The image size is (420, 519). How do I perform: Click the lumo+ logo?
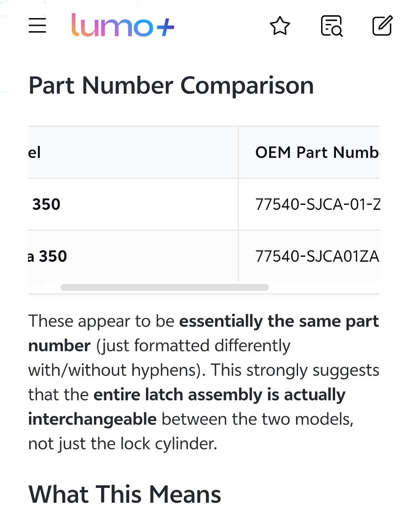click(x=122, y=25)
